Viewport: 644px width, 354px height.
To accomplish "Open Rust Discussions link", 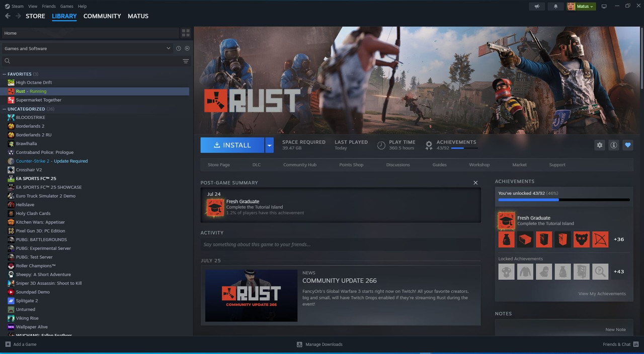I will tap(398, 165).
